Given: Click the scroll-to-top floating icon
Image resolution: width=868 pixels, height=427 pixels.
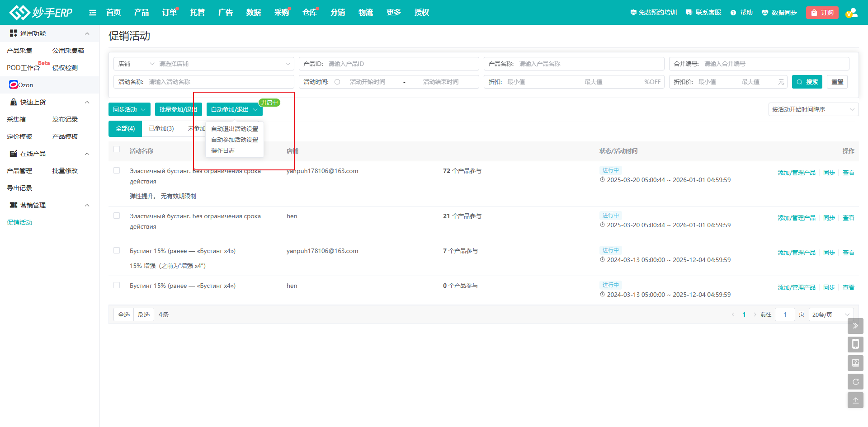Looking at the screenshot, I should point(855,400).
